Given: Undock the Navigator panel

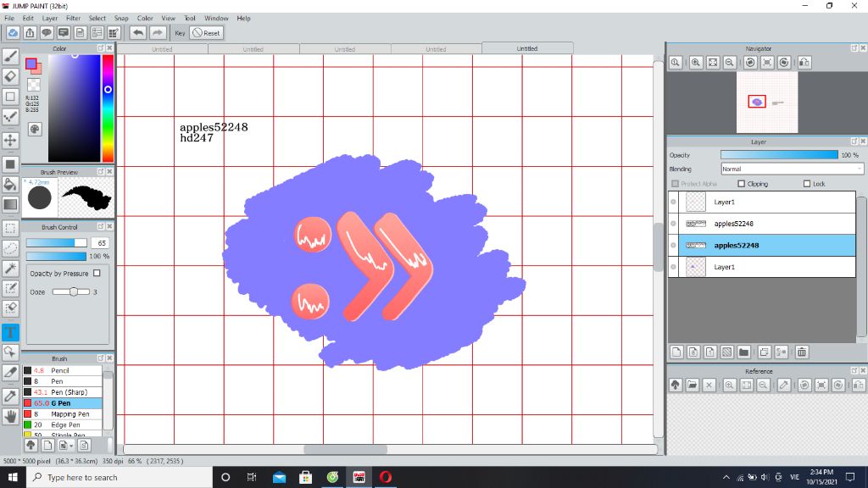Looking at the screenshot, I should 854,48.
